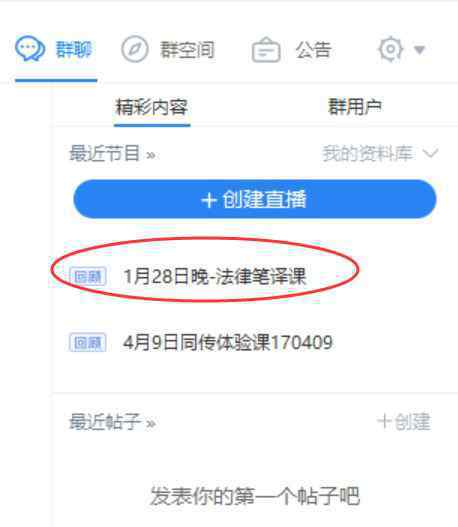Open the 最近帖子 link
458x527 pixels.
pyautogui.click(x=113, y=422)
